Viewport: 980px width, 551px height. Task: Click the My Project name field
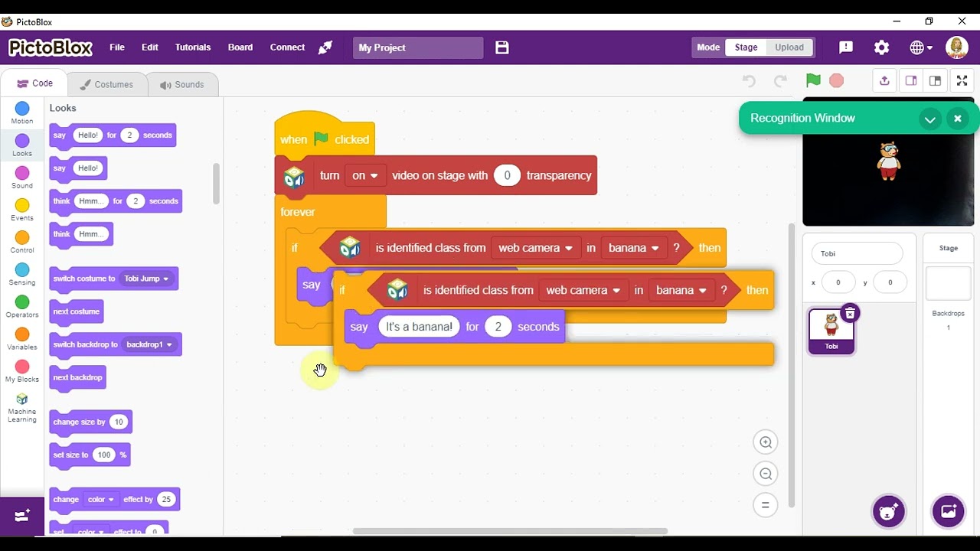pyautogui.click(x=418, y=47)
